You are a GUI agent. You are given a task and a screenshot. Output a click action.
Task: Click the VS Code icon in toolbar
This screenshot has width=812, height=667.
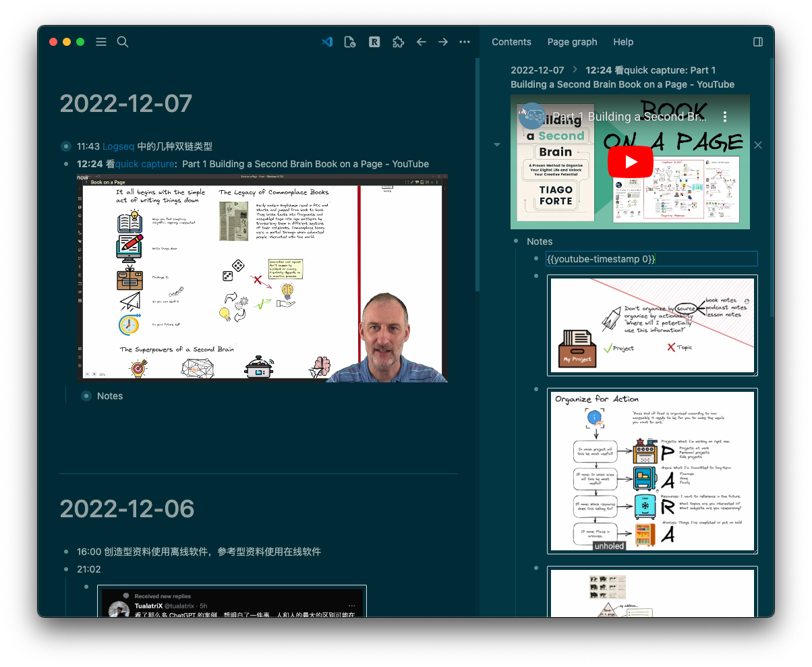point(327,42)
